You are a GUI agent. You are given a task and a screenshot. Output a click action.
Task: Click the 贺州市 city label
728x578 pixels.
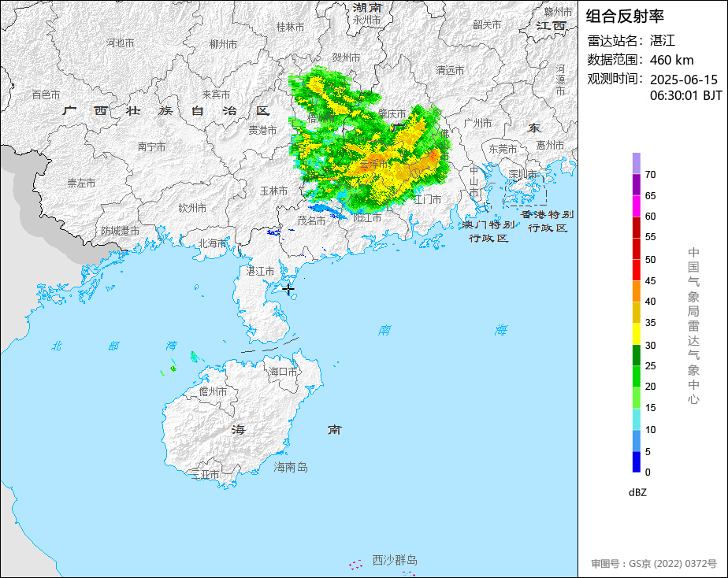pyautogui.click(x=346, y=57)
